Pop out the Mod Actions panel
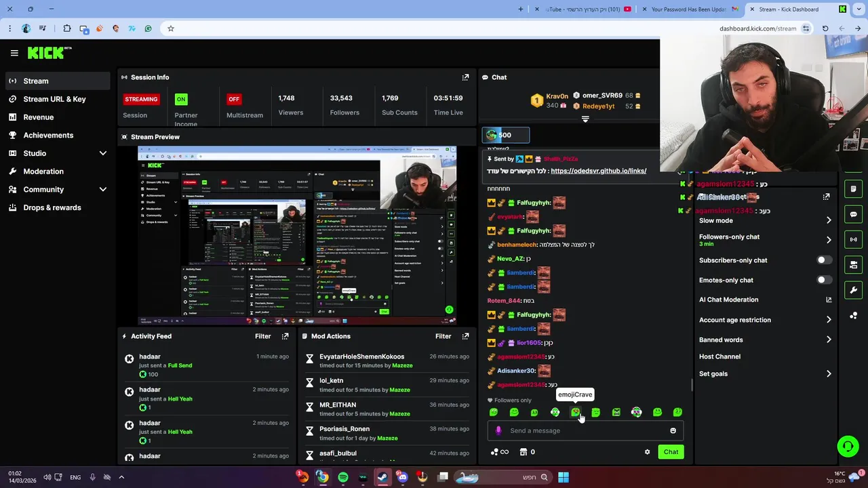The width and height of the screenshot is (868, 488). click(465, 336)
